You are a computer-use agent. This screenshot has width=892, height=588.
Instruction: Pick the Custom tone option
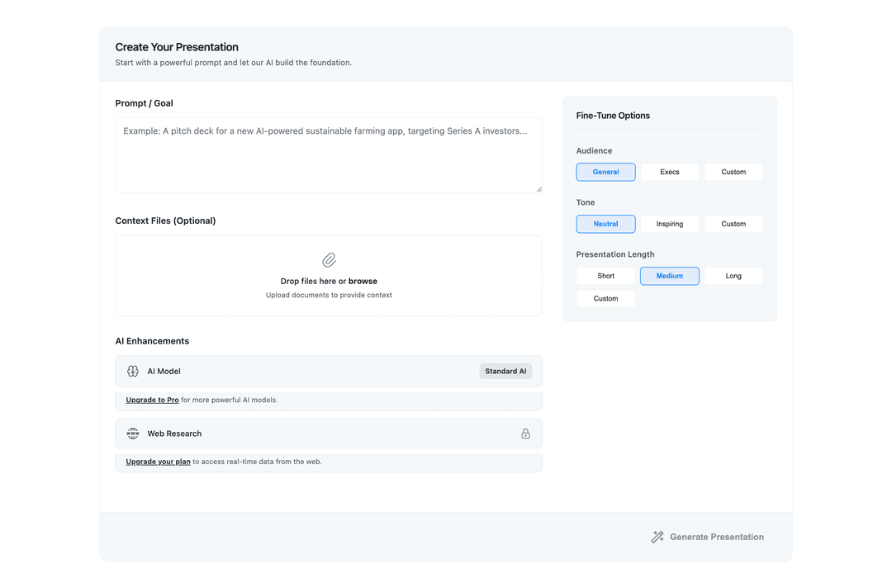(x=733, y=224)
